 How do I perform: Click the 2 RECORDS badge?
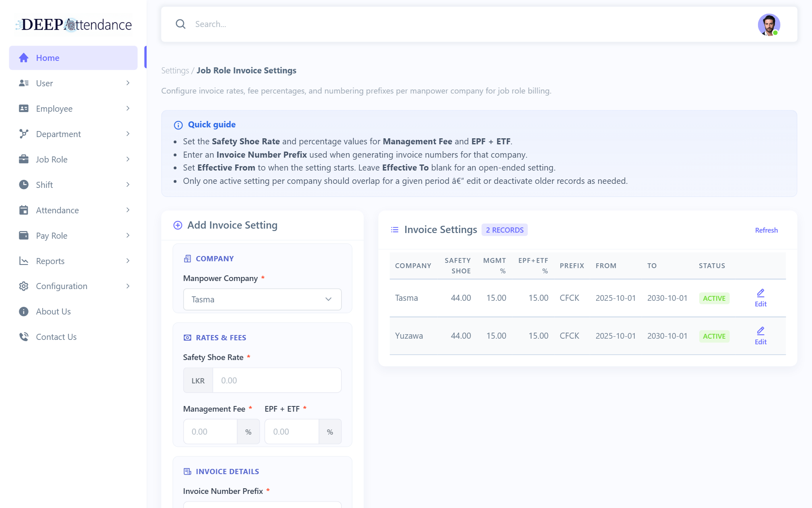pos(505,230)
